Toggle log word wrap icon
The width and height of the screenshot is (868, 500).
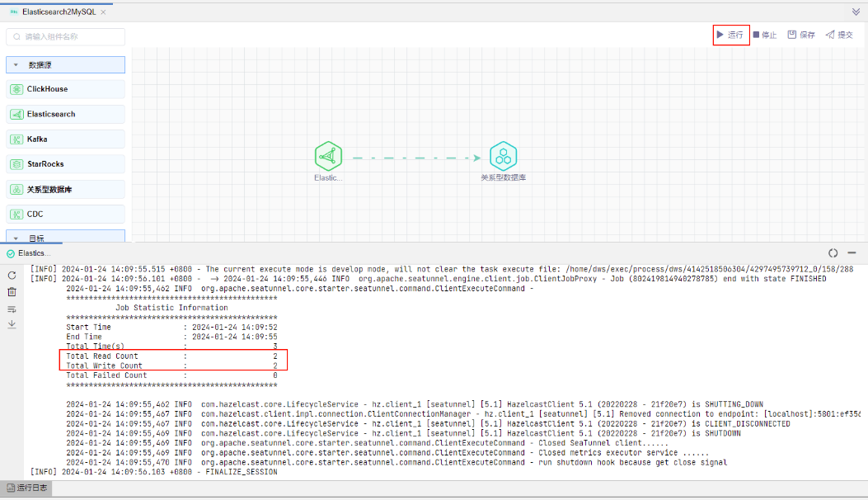point(12,309)
